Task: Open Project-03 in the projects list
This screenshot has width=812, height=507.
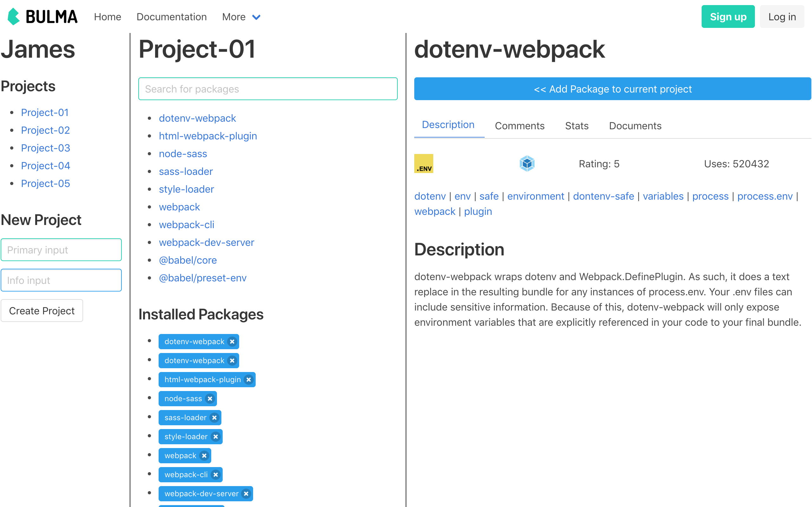Action: 45,148
